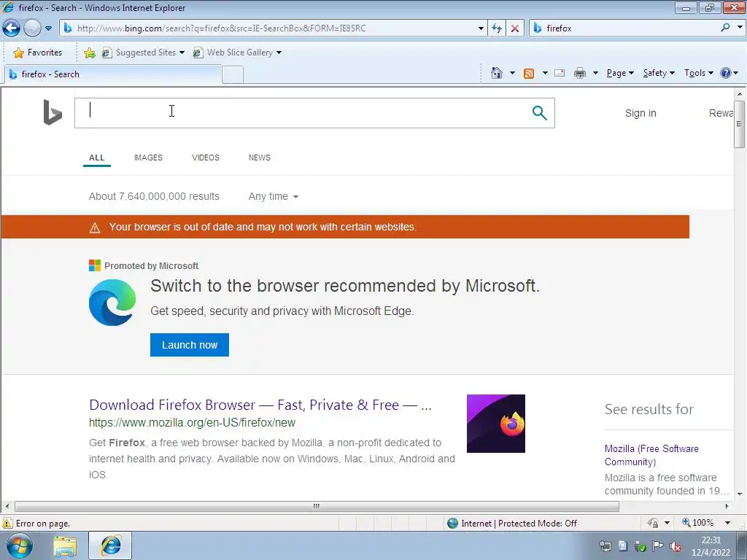Screen dimensions: 747x560
Task: Click Internet Explorer taskbar icon
Action: point(110,545)
